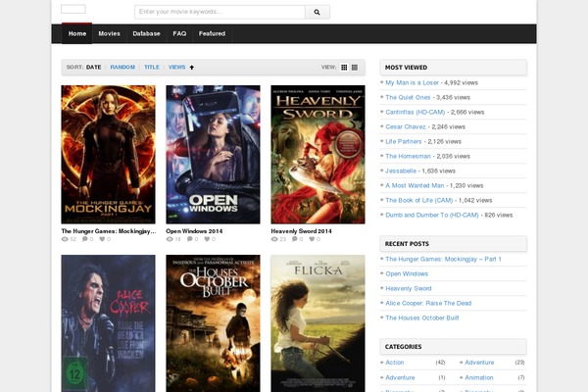The height and width of the screenshot is (392, 588).
Task: Click heart icon under Hunger Games
Action: tap(102, 239)
